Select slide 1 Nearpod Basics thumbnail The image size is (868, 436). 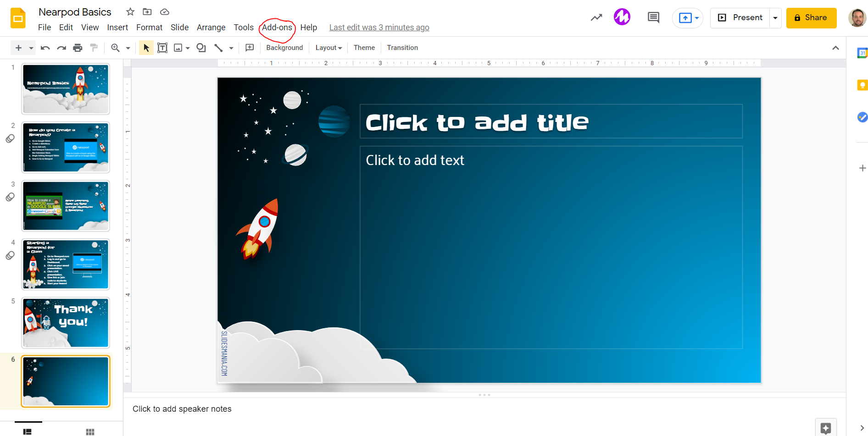(66, 89)
